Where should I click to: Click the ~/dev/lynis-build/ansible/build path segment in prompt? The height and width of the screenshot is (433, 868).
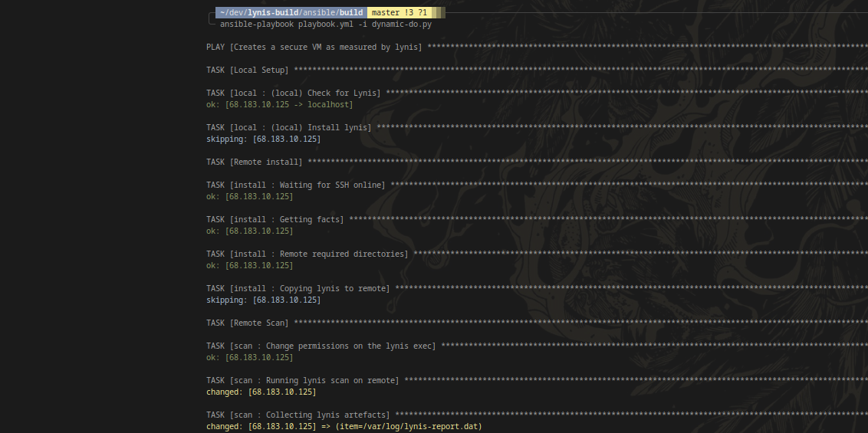coord(291,13)
